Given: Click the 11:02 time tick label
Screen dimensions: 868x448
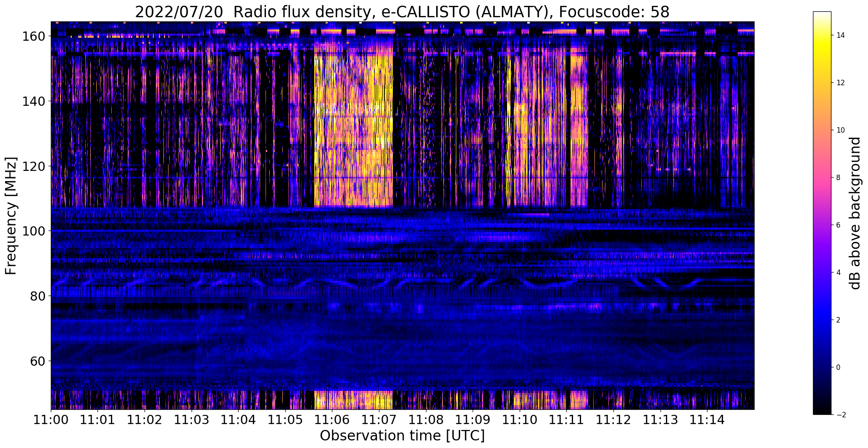Looking at the screenshot, I should tap(145, 419).
